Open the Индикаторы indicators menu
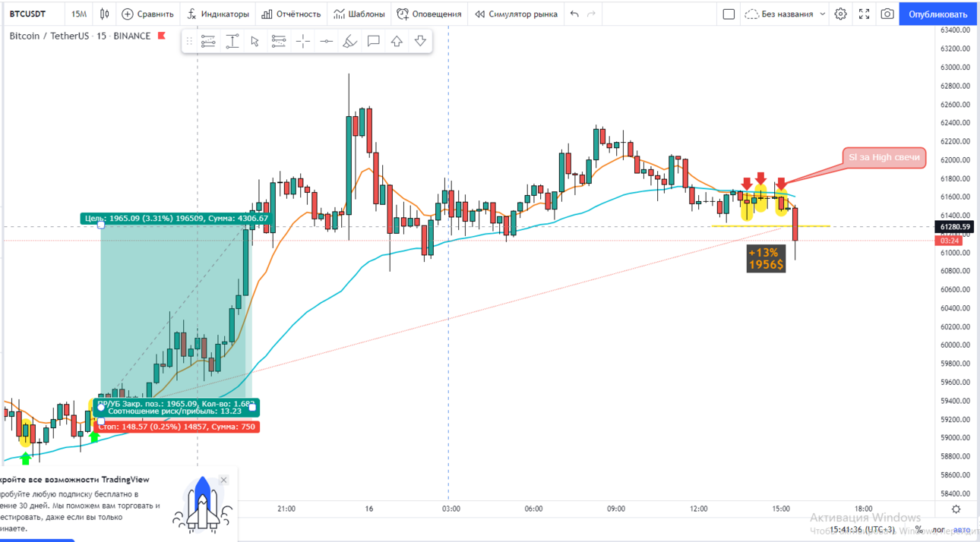The height and width of the screenshot is (542, 980). [218, 14]
